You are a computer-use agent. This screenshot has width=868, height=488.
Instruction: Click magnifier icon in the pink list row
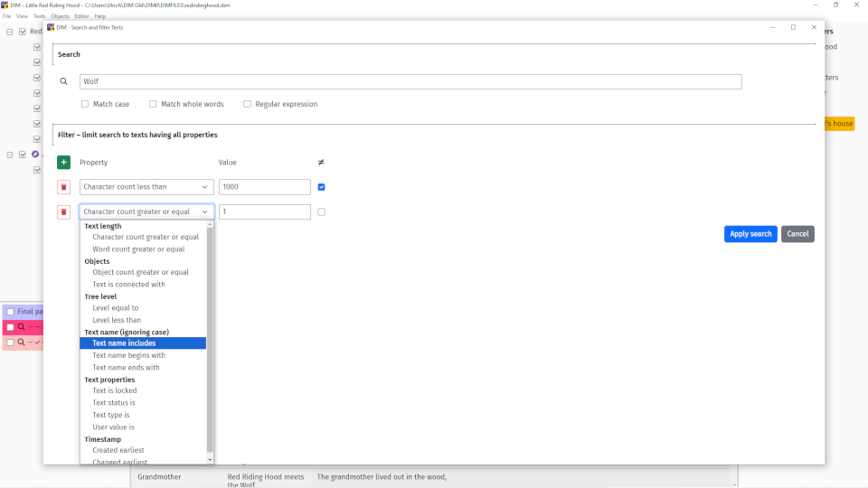(x=21, y=343)
